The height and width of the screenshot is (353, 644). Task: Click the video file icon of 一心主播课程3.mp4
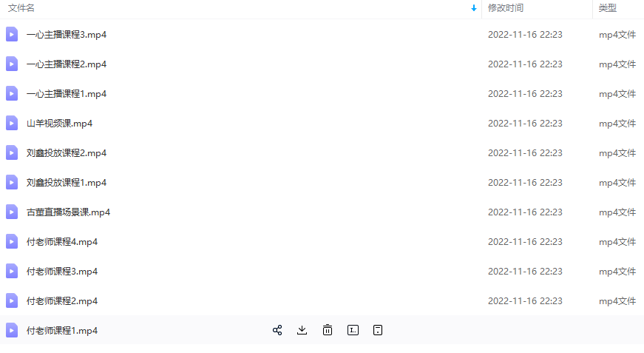(x=12, y=34)
